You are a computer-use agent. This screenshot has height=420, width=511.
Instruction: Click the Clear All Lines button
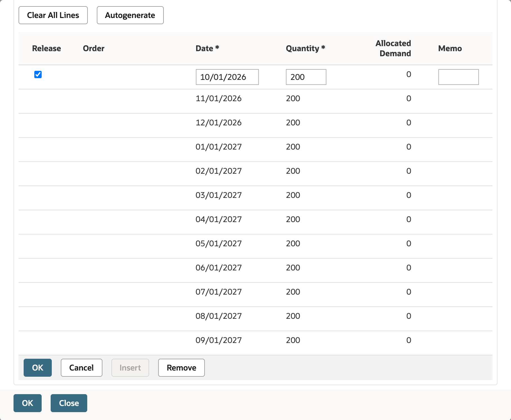point(53,15)
